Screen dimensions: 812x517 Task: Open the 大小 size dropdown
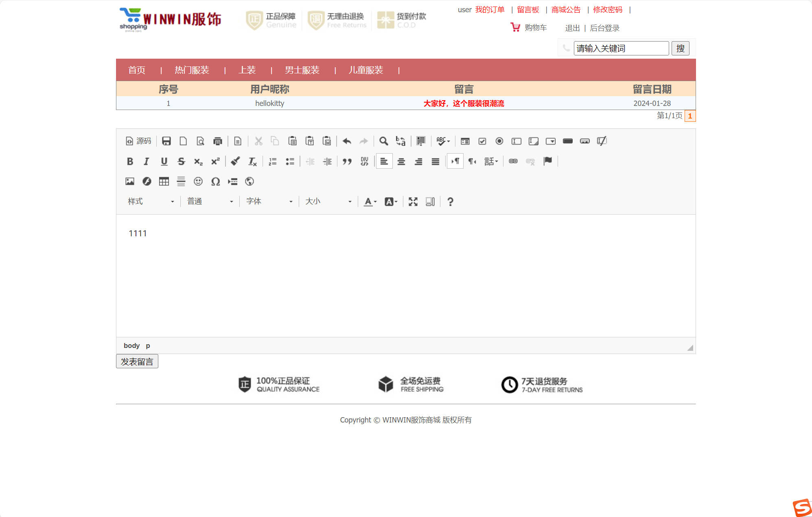(328, 201)
